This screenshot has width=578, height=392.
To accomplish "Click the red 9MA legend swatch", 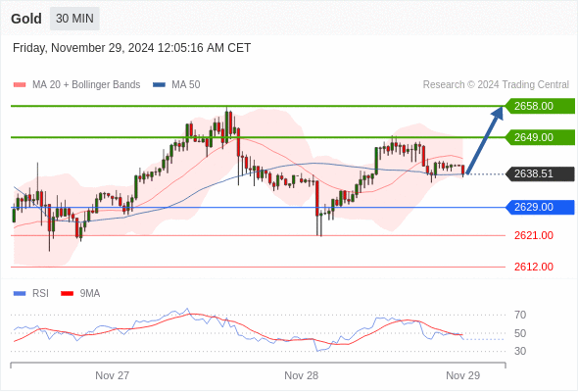I will pos(67,294).
